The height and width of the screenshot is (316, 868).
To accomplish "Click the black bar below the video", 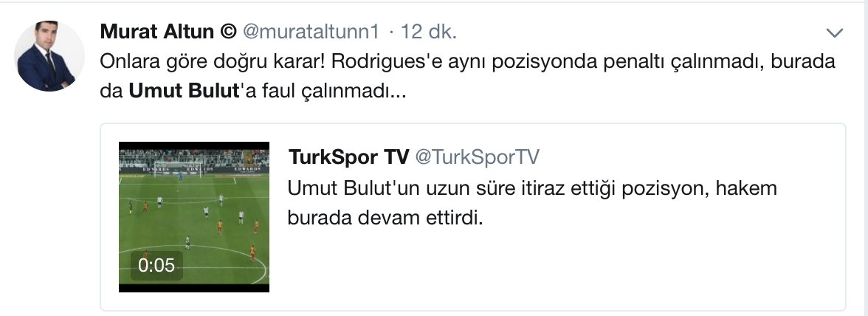I will pyautogui.click(x=194, y=289).
